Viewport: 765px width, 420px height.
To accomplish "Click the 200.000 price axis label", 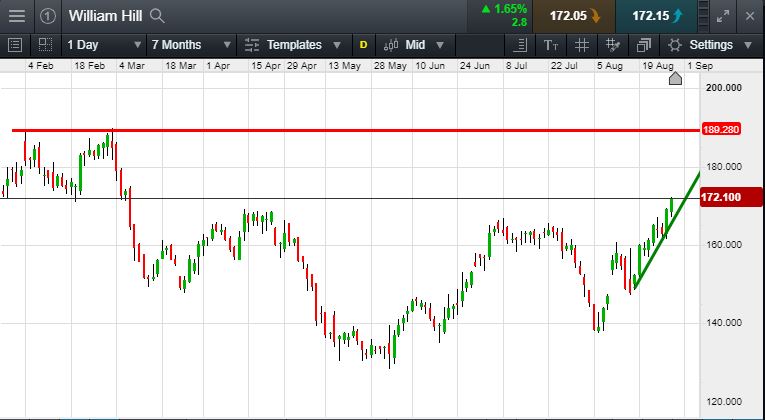I will [724, 88].
